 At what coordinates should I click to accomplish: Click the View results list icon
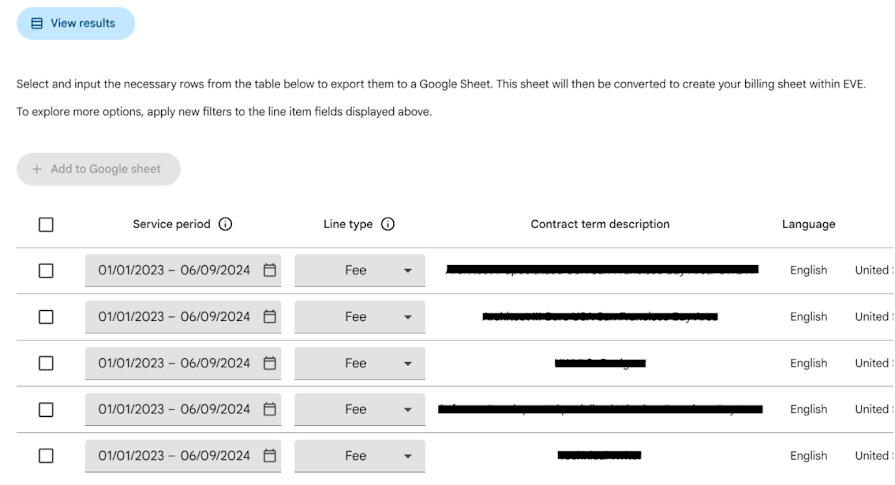click(37, 23)
